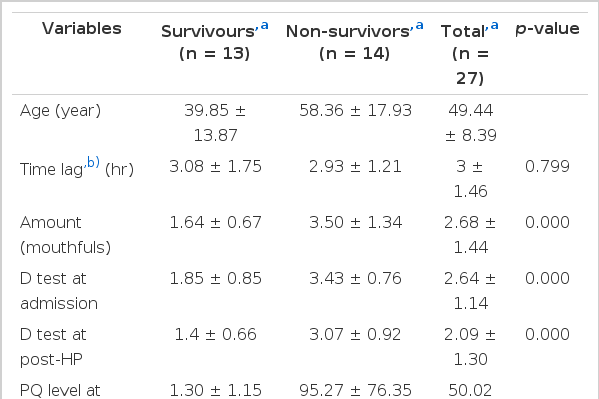Click the 3.08 ± 1.75 time lag cell

coord(215,166)
